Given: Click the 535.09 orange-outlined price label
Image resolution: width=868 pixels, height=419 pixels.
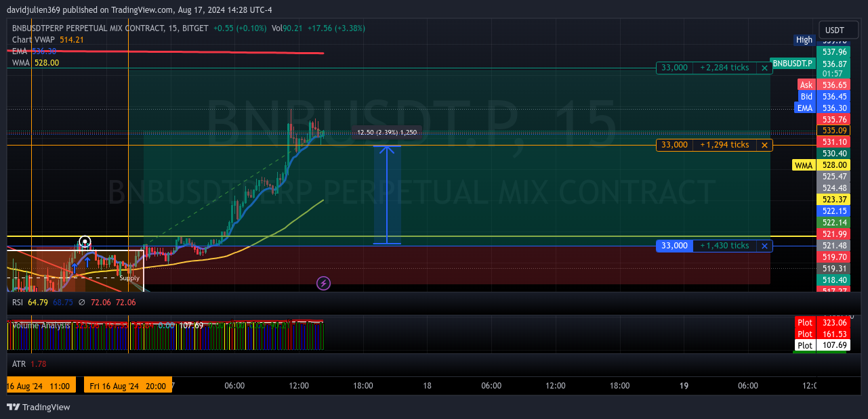Looking at the screenshot, I should click(x=834, y=131).
